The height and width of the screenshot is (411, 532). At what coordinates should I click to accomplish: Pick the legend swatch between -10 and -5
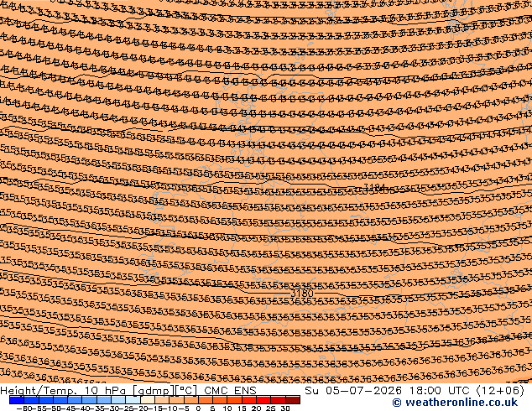176,400
